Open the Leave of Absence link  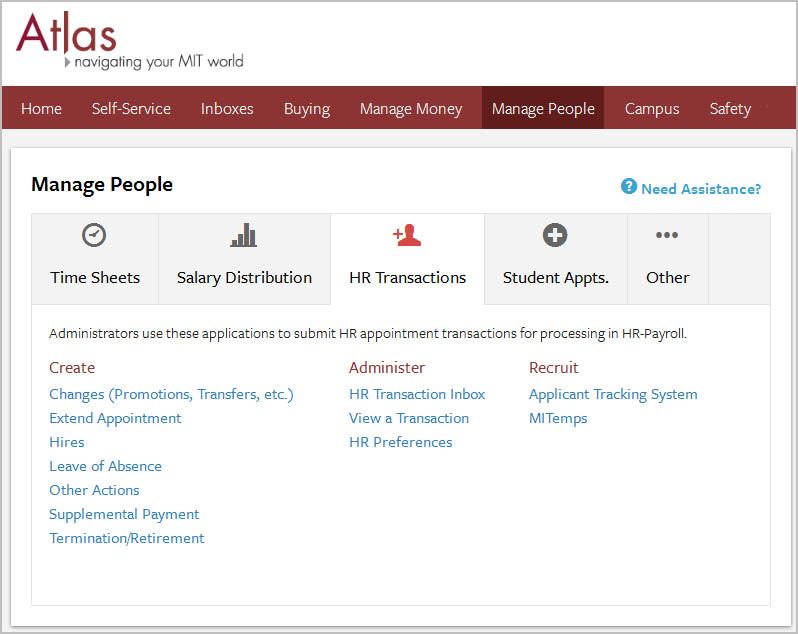(x=105, y=466)
